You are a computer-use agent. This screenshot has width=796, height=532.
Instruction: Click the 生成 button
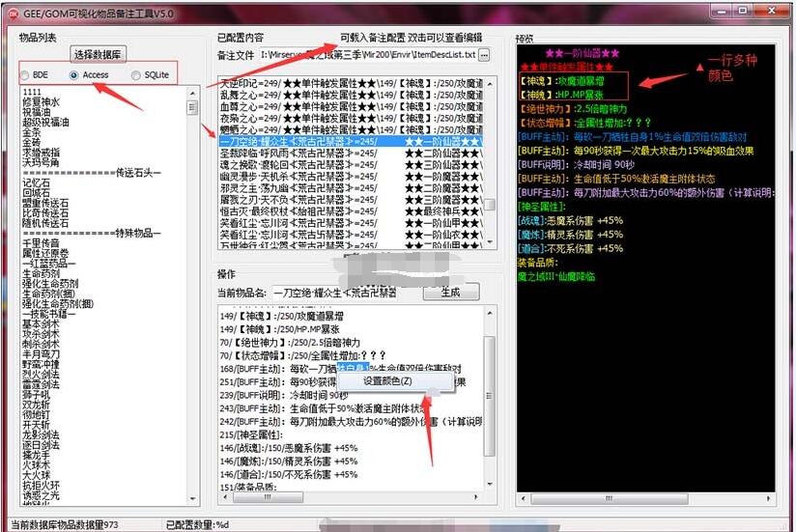coord(450,292)
